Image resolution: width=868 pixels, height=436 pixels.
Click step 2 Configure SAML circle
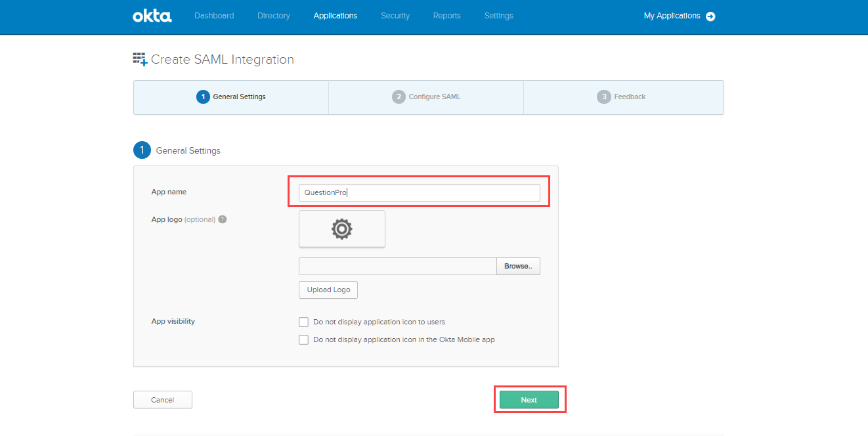pyautogui.click(x=399, y=97)
